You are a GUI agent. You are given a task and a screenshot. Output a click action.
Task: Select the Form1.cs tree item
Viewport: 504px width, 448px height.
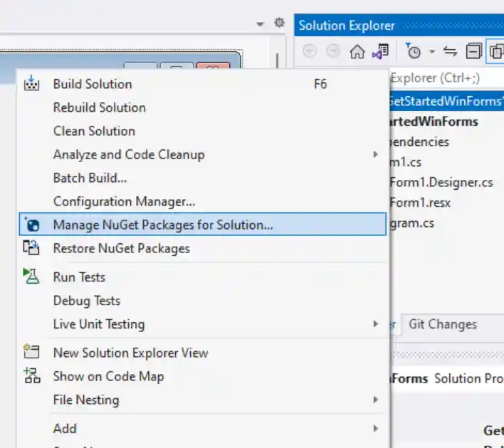[x=406, y=162]
